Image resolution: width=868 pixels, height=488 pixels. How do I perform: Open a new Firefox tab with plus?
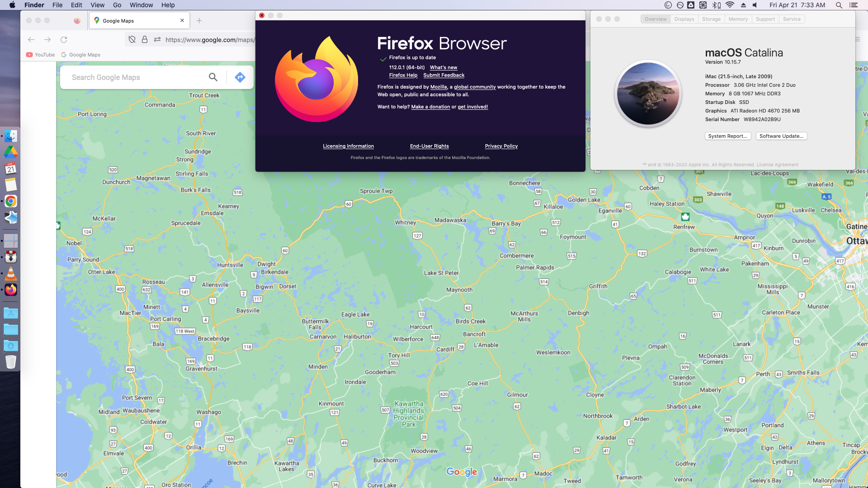coord(199,21)
